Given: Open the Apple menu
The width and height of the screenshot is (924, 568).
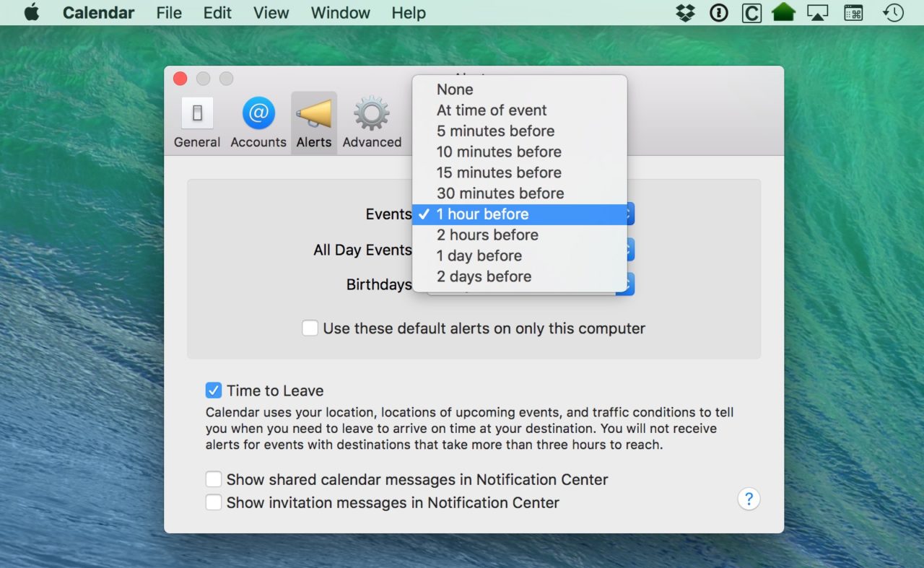Looking at the screenshot, I should pos(31,13).
